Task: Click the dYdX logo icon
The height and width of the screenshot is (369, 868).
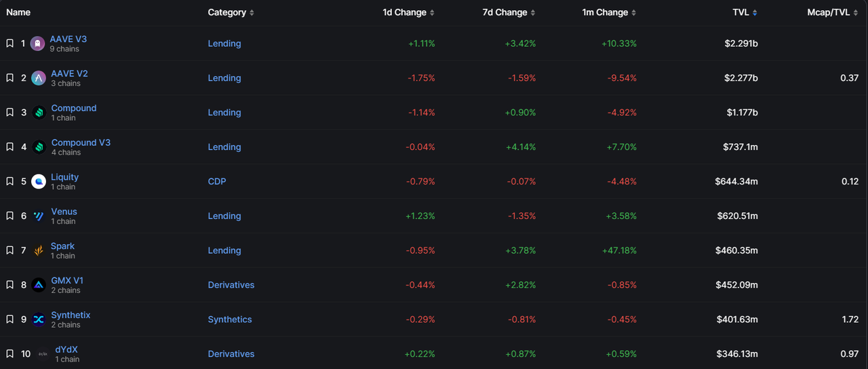Action: point(43,354)
